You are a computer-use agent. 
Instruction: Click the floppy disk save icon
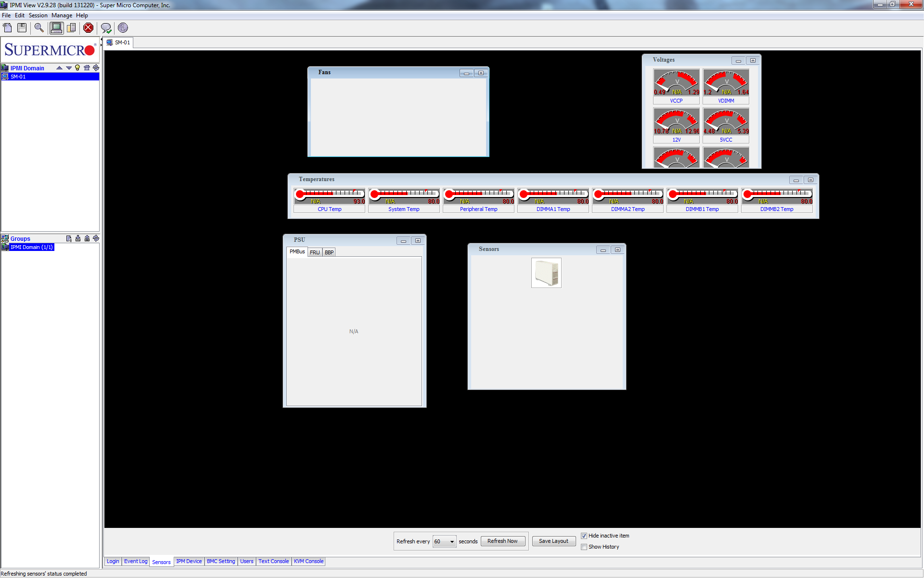click(x=22, y=28)
